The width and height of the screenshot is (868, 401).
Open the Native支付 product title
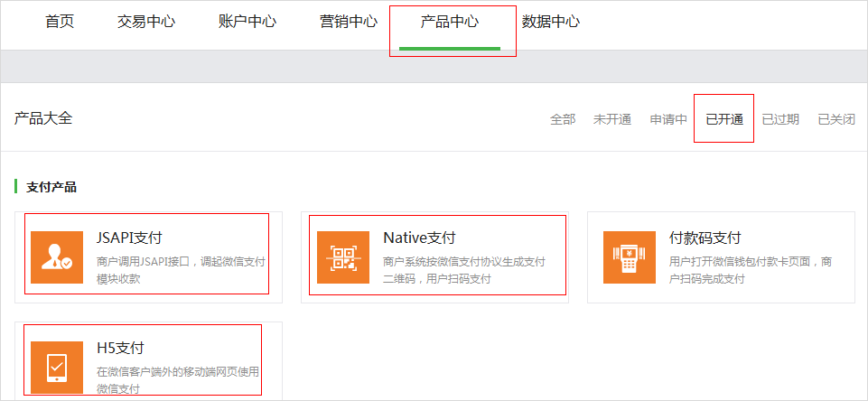point(419,238)
